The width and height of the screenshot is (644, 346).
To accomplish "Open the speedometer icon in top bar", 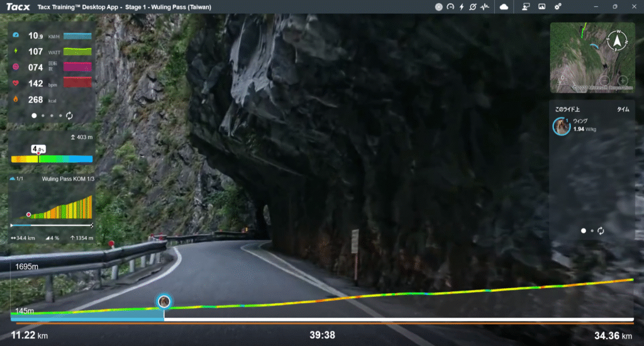I will (450, 6).
